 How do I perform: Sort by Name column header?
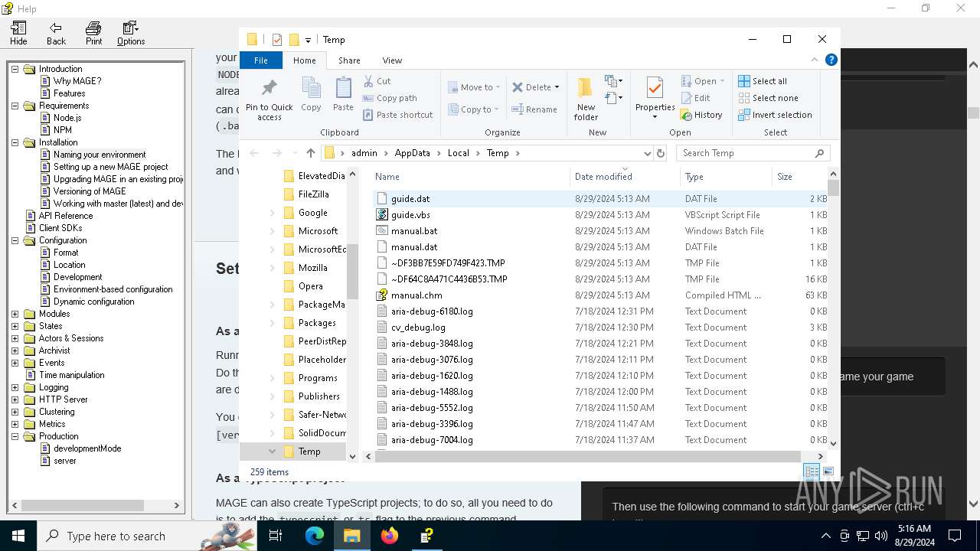tap(472, 177)
